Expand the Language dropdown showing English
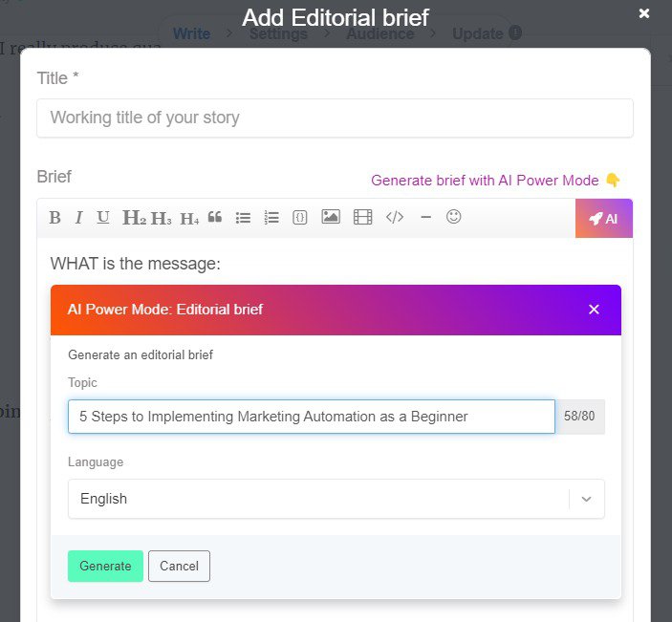Image resolution: width=672 pixels, height=622 pixels. (x=336, y=499)
